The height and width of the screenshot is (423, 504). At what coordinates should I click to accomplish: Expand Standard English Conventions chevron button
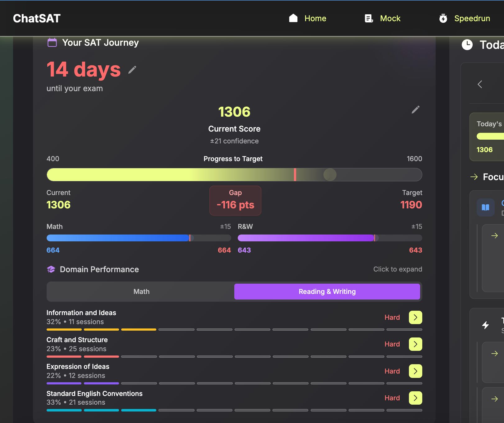(415, 398)
